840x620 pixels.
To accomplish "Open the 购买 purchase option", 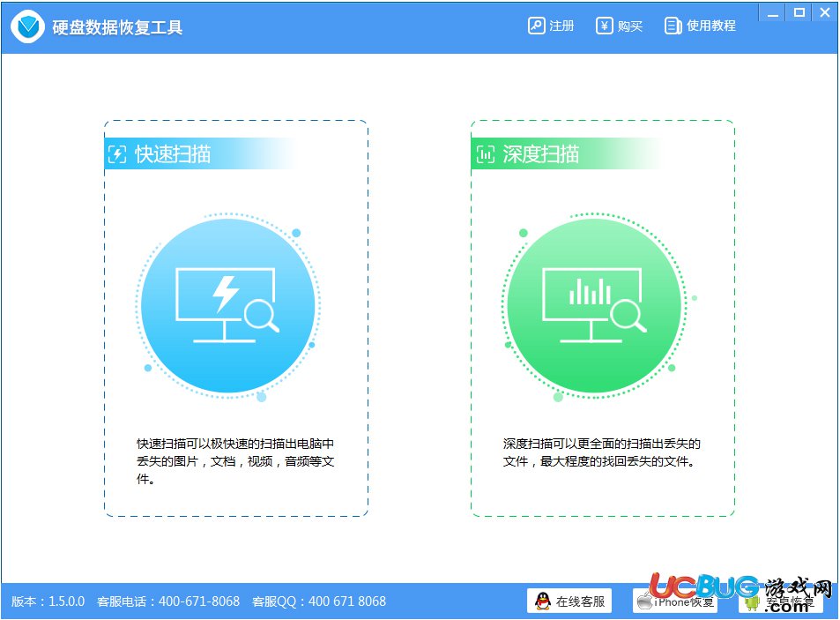I will [x=620, y=26].
